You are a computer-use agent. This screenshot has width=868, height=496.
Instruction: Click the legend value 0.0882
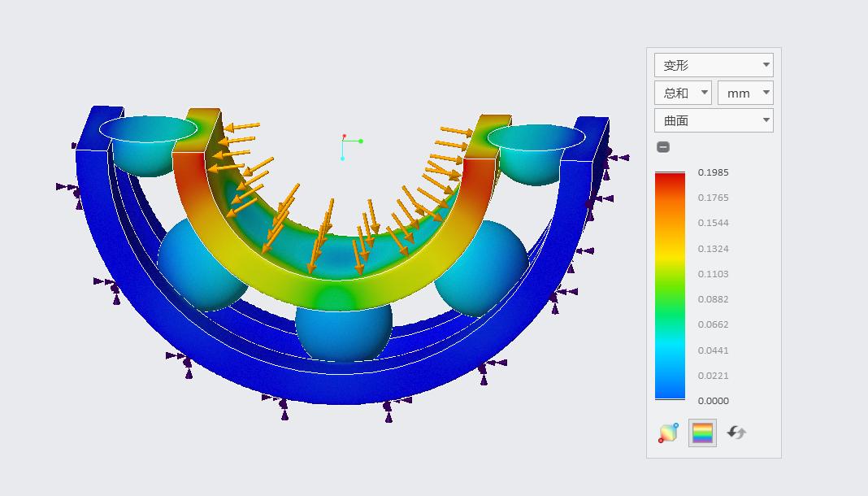click(x=713, y=299)
